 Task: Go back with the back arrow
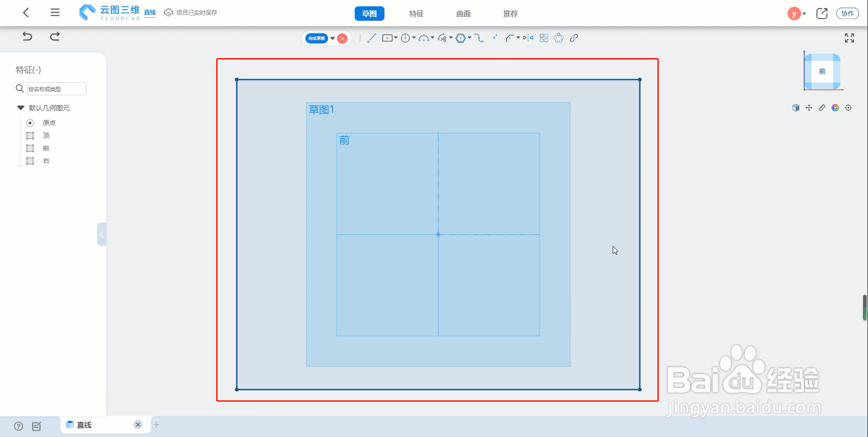click(x=26, y=13)
